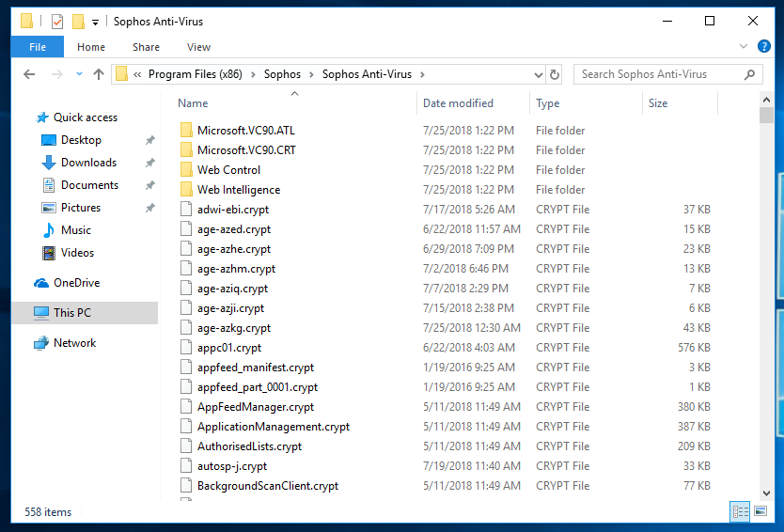Switch to large thumbnails view
The width and height of the screenshot is (784, 532).
760,511
